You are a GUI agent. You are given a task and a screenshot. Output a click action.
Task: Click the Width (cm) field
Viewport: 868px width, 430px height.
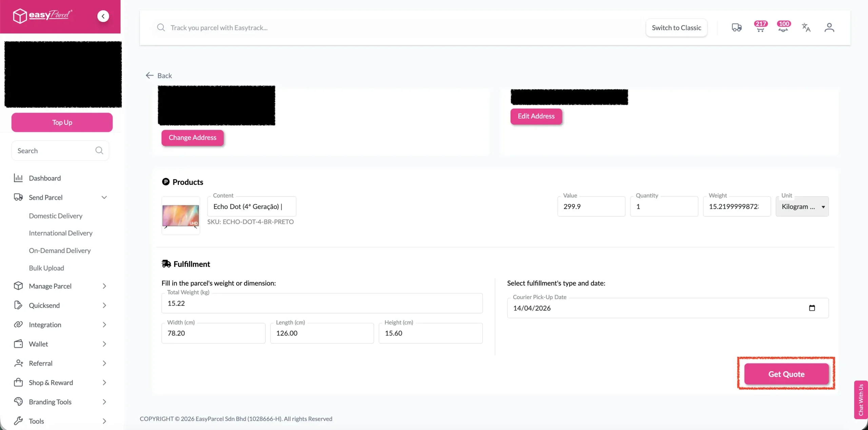pyautogui.click(x=213, y=333)
